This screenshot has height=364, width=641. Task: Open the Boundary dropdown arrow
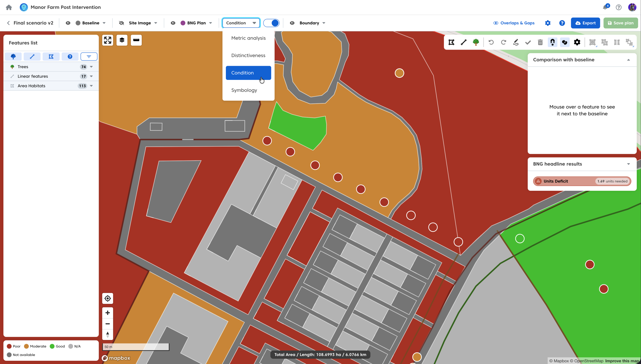point(324,23)
